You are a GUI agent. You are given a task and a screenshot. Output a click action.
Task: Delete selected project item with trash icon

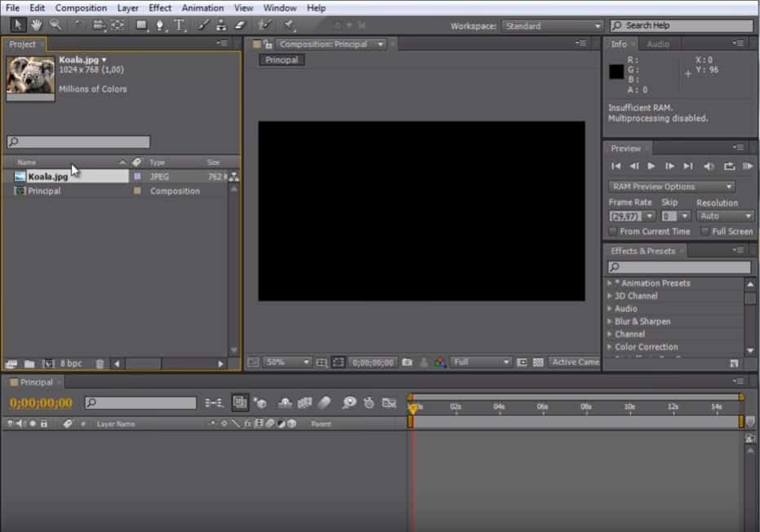pos(99,363)
